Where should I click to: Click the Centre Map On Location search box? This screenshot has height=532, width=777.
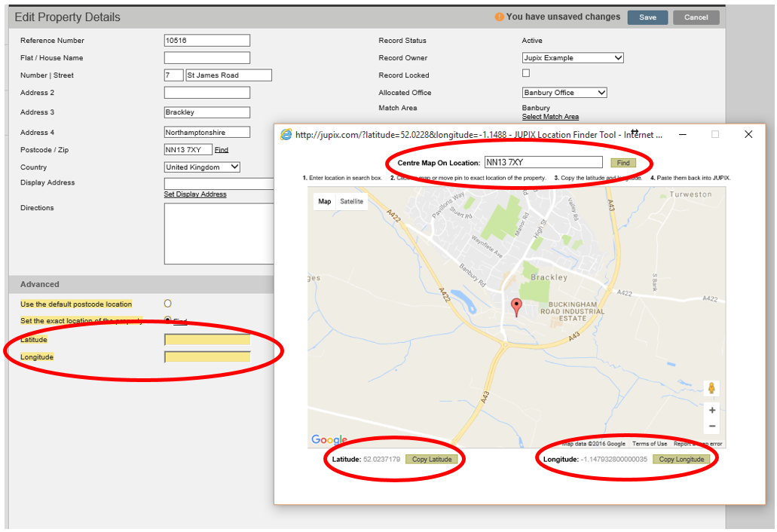(543, 163)
